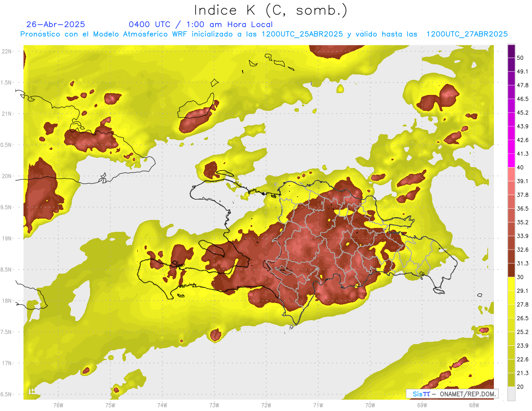
Task: Click the '72W' longitude label
Action: click(x=266, y=405)
